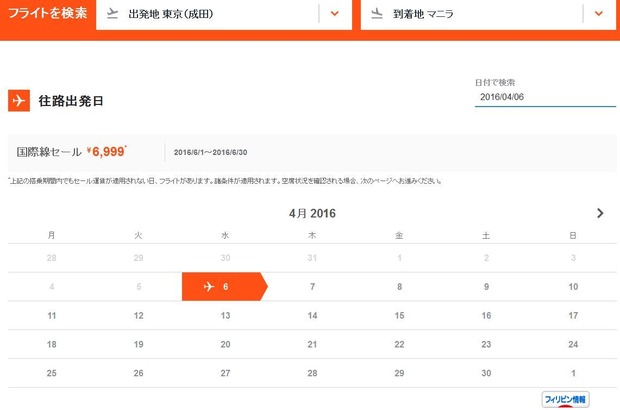
Task: Pick April 13 in the calendar
Action: pyautogui.click(x=225, y=316)
